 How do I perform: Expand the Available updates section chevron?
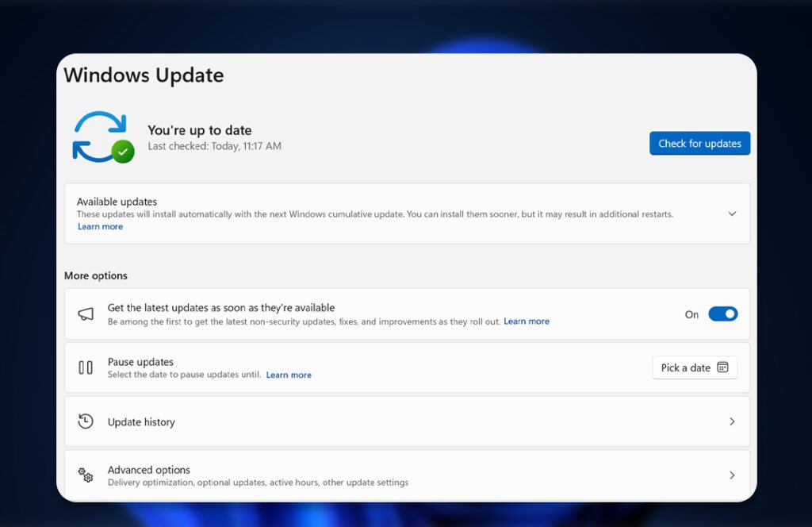click(732, 213)
